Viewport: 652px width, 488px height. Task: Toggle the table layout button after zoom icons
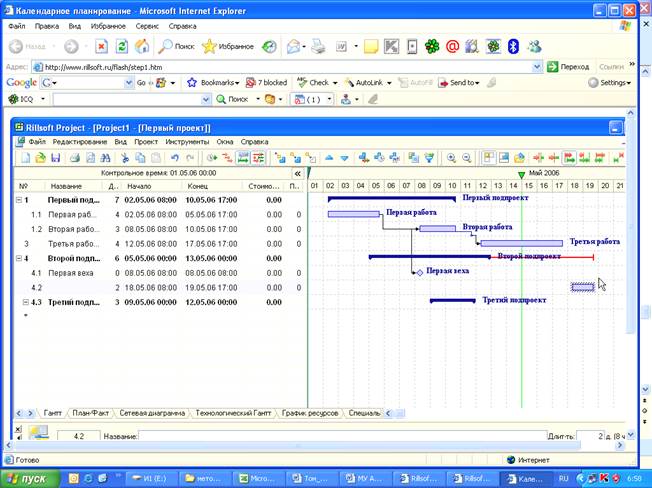489,158
